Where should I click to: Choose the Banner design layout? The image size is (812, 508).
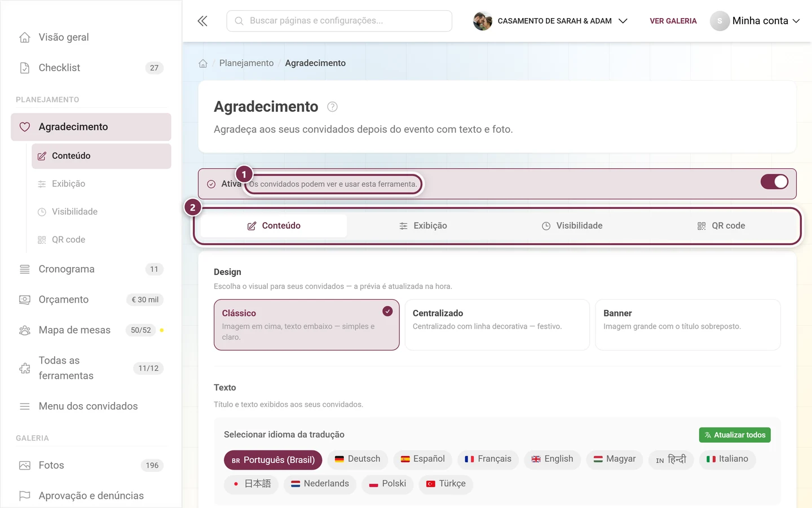pos(688,325)
